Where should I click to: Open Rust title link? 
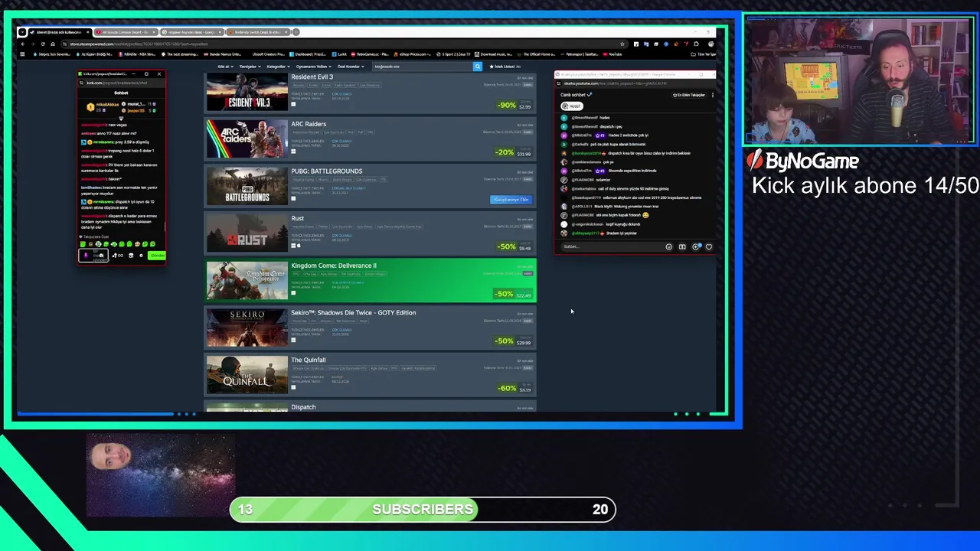click(297, 219)
